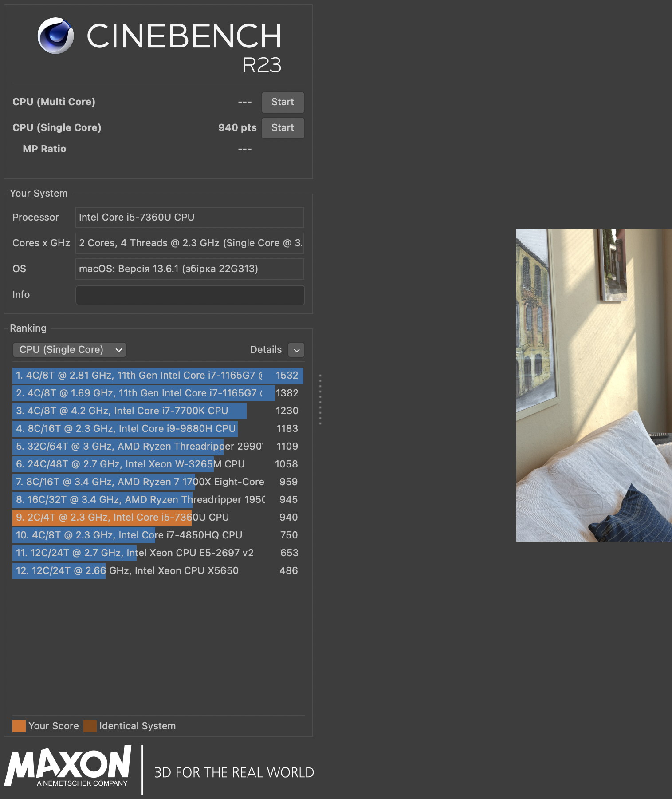Select ranking row 8 Ryzen Threadripper 1950
The image size is (672, 799).
158,500
